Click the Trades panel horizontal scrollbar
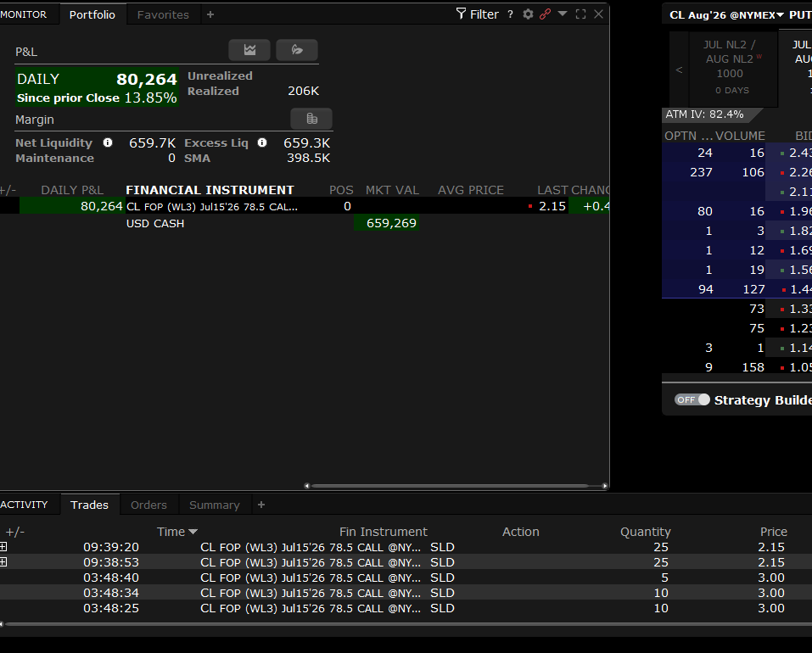 409,624
